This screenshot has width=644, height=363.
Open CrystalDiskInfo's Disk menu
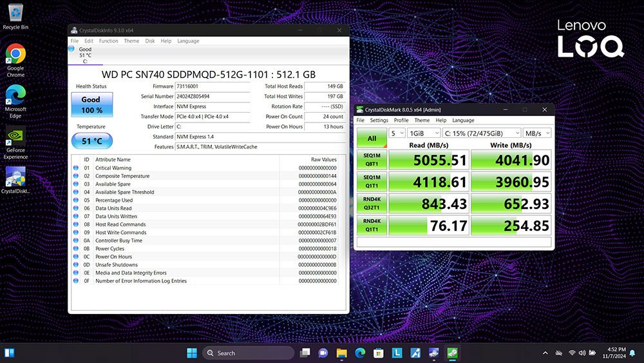[x=150, y=41]
